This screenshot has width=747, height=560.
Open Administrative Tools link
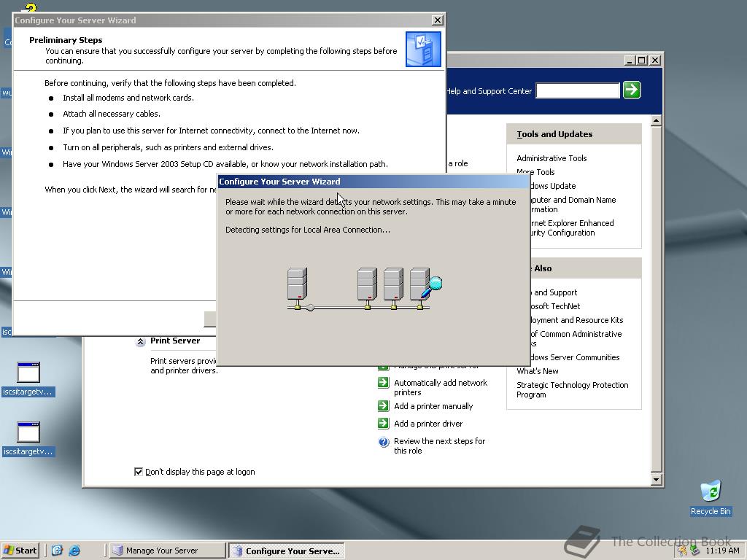coord(551,158)
